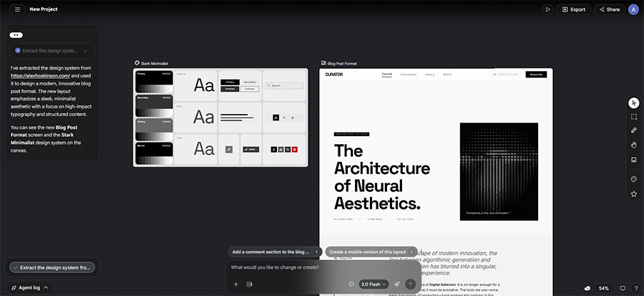644x296 pixels.
Task: Select 'Create a mobile version of this layout' suggestion
Action: pos(369,252)
